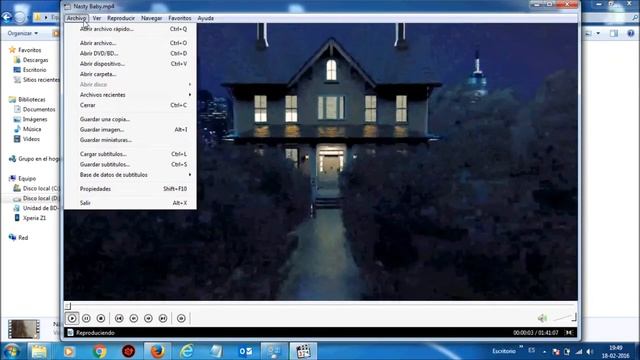640x360 pixels.
Task: Show hidden system tray icons
Action: (544, 351)
